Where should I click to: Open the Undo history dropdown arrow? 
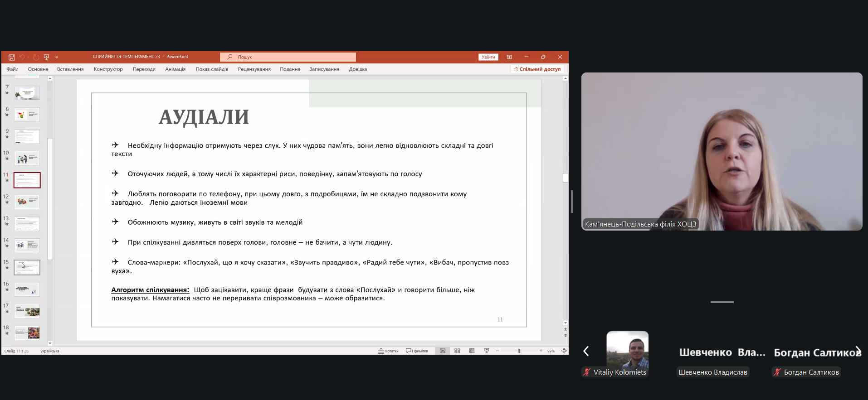[28, 57]
